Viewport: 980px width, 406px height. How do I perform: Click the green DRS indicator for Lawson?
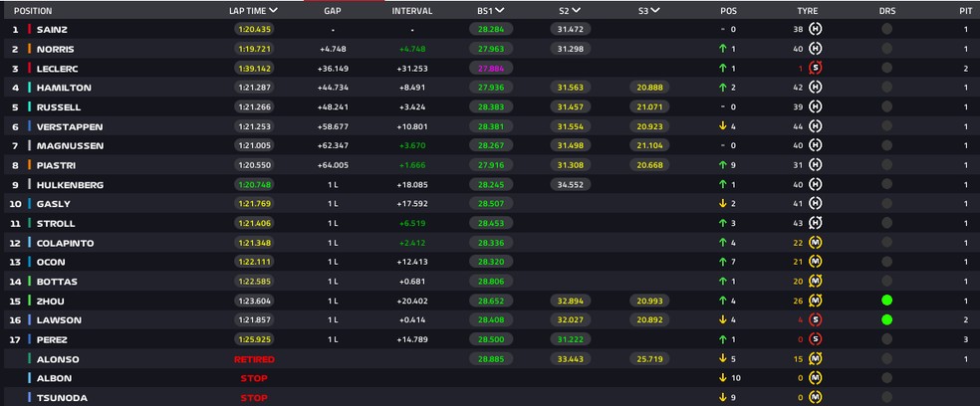point(886,319)
